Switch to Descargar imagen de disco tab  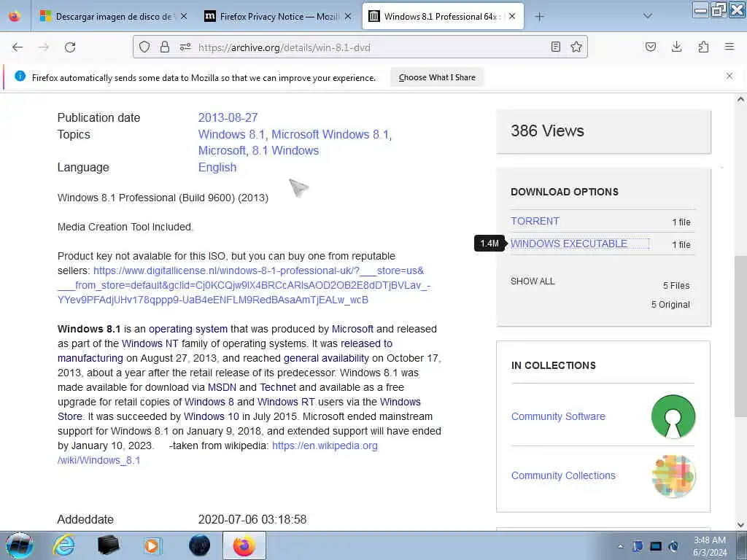(113, 17)
